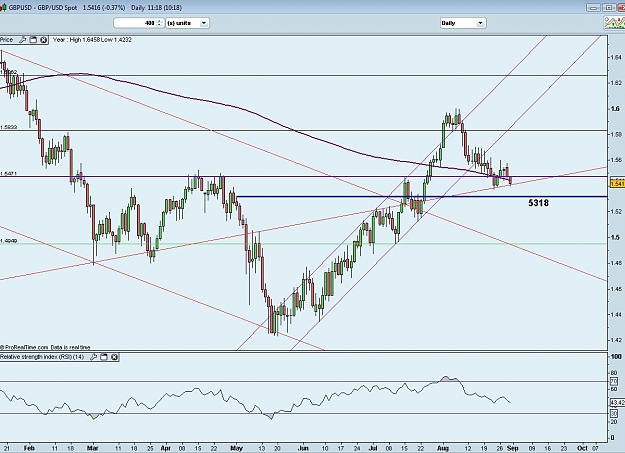Screen dimensions: 625x453
Task: Click the current price tag 1.541 on the axis
Action: (x=617, y=183)
